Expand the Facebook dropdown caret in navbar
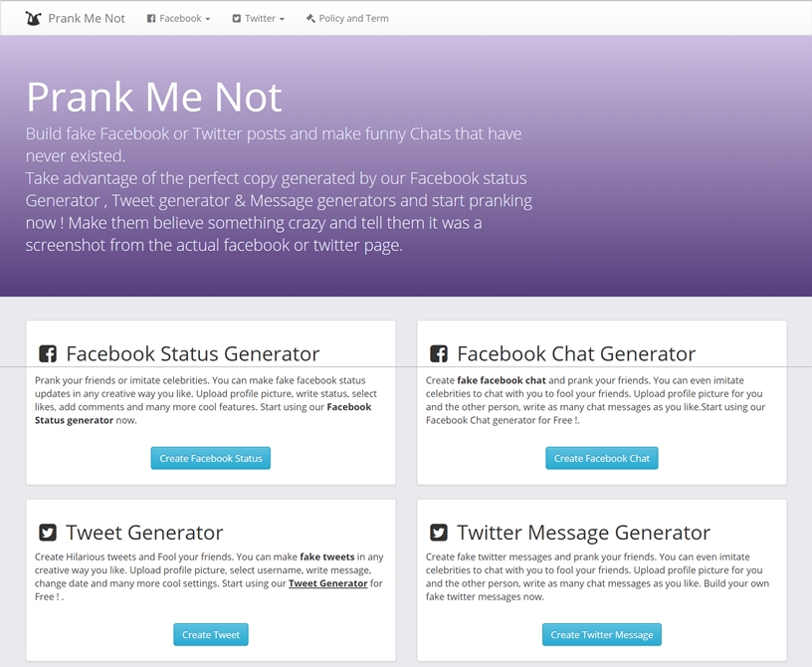 (208, 19)
